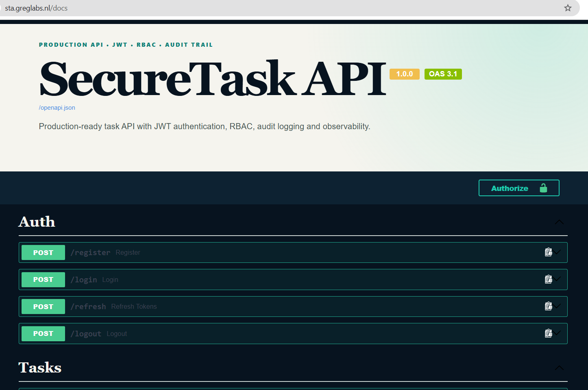Viewport: 588px width, 390px height.
Task: Click the /login path text
Action: [84, 280]
